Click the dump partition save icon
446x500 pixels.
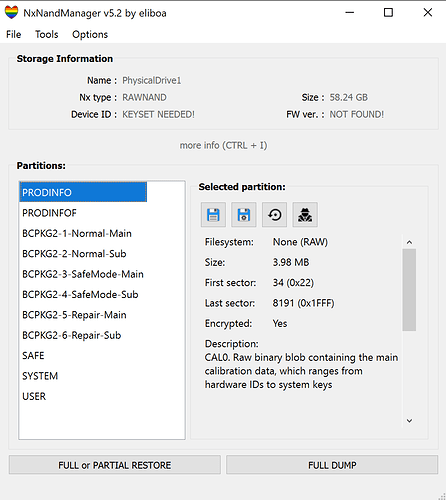(x=213, y=215)
